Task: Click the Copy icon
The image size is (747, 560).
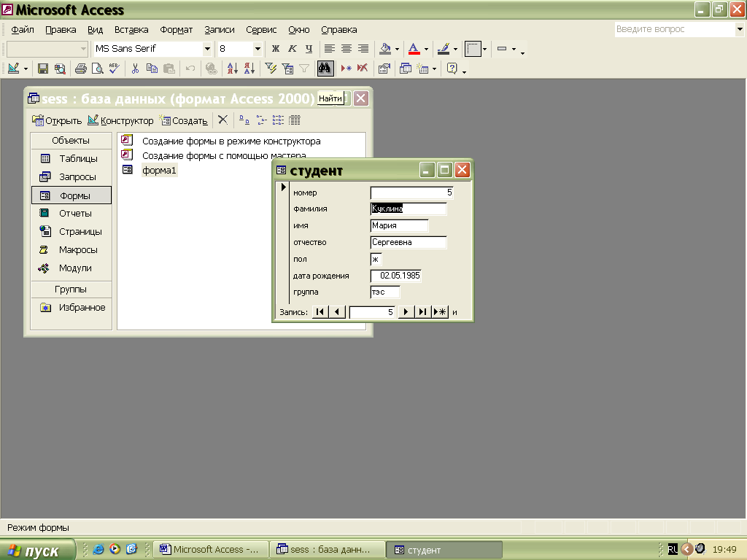Action: [152, 69]
